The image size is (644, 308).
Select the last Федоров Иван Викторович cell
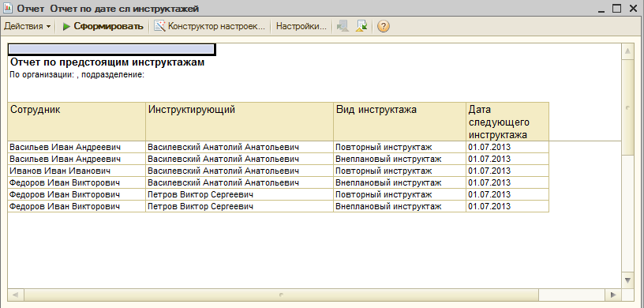pos(77,206)
